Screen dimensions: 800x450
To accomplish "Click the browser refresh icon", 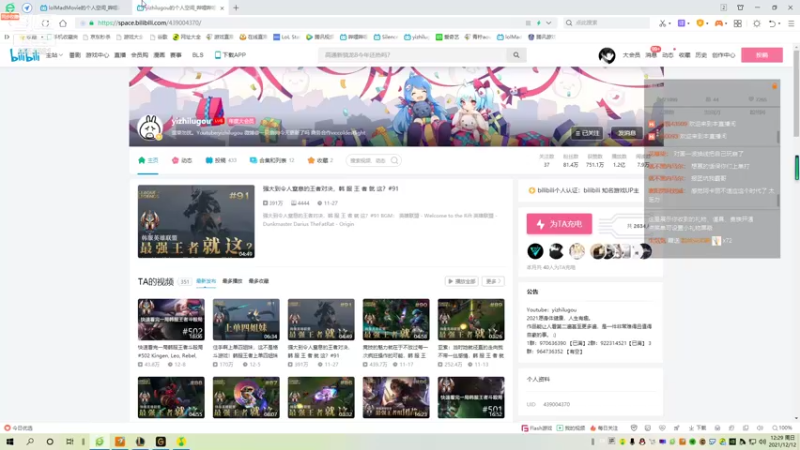I will 45,23.
